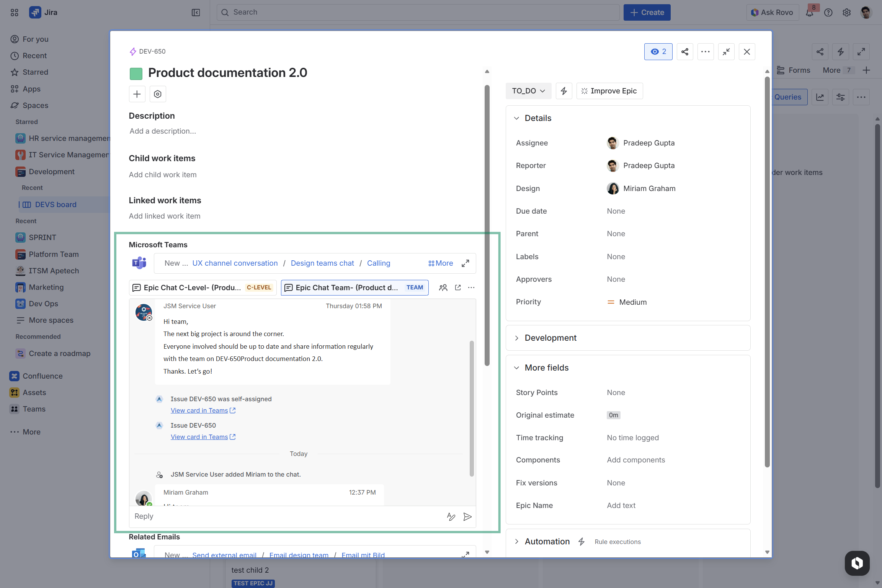
Task: Click the text formatting icon in Reply box
Action: [451, 516]
